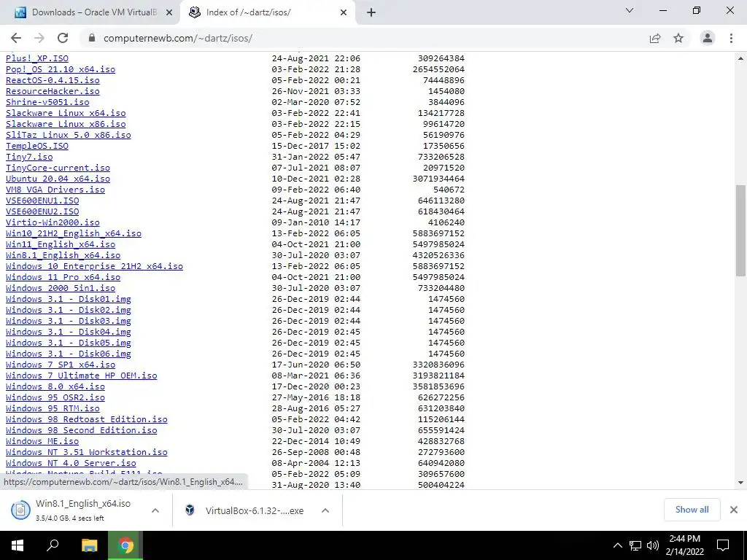Viewport: 747px width, 560px height.
Task: Close the Index of /~dartz/isos/ tab
Action: tap(344, 13)
